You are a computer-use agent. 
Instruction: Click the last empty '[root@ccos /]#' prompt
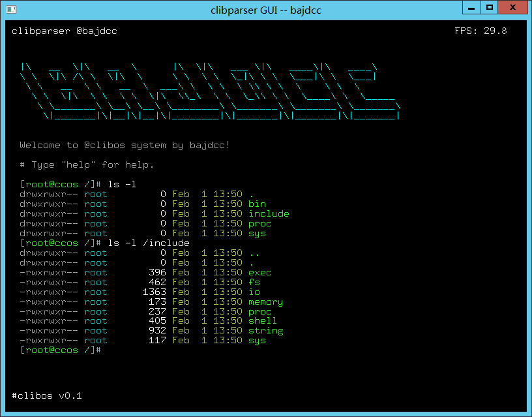point(61,350)
